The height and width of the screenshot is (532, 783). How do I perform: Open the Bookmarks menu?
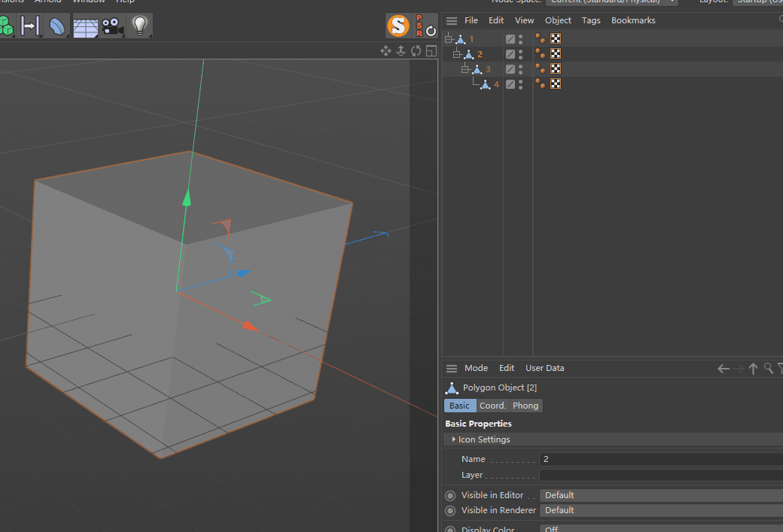[x=633, y=20]
